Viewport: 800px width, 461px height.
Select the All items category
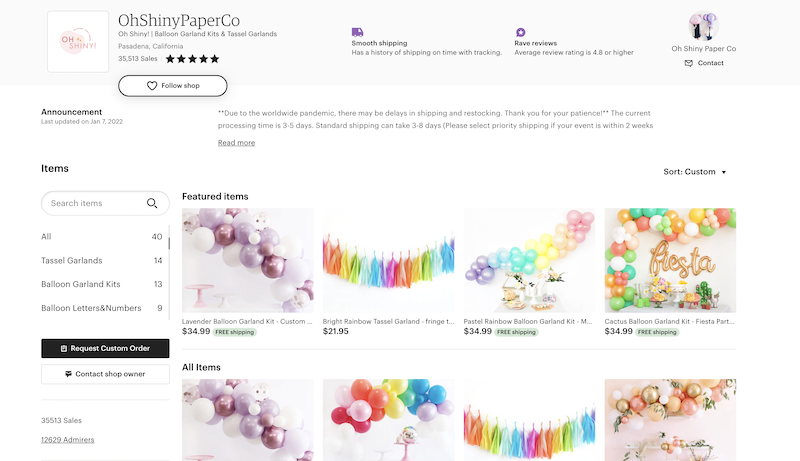tap(46, 237)
